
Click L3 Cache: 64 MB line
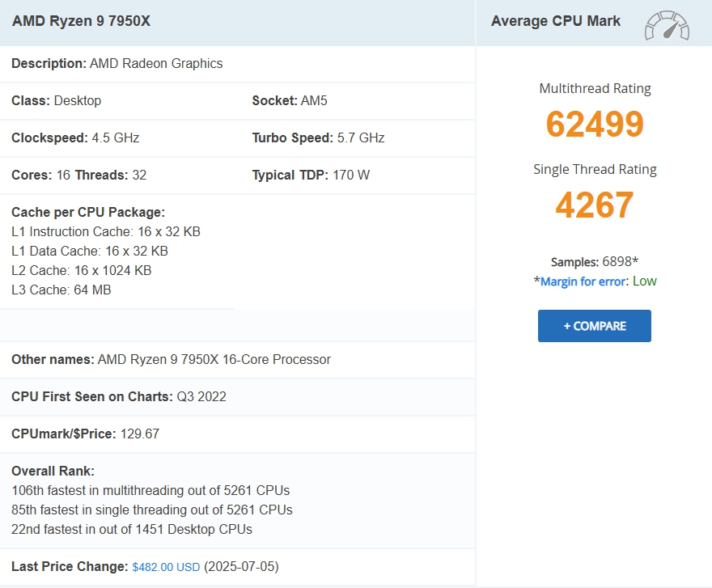pos(61,290)
